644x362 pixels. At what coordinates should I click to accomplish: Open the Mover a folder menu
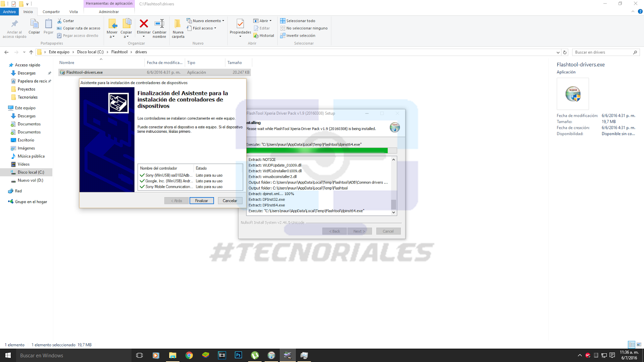coord(112,28)
